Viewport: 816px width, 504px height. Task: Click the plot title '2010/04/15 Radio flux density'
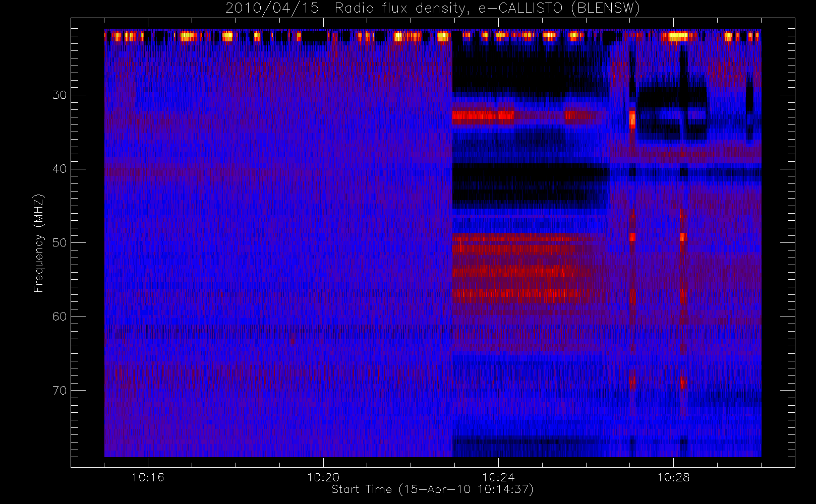[433, 9]
